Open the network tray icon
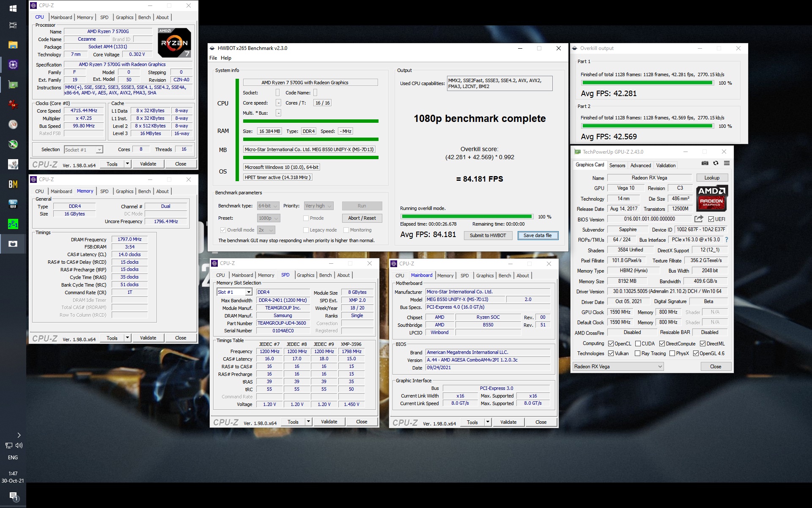The height and width of the screenshot is (508, 812). 8,445
